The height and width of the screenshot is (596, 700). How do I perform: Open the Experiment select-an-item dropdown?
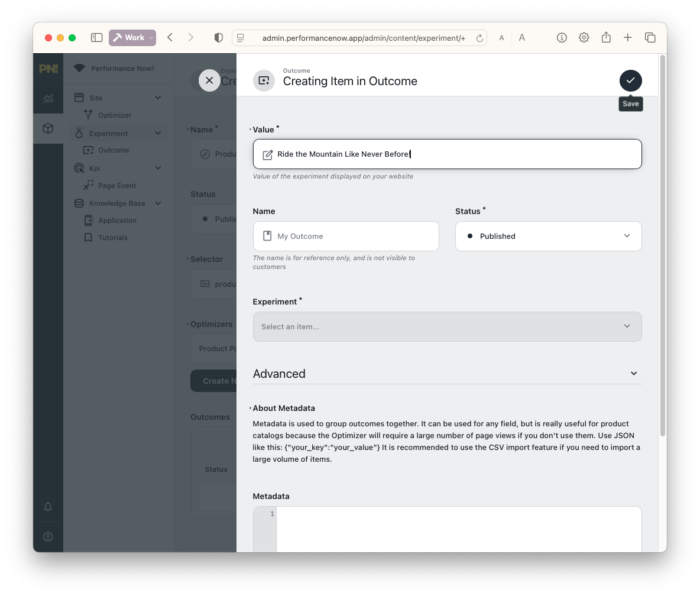(x=447, y=327)
